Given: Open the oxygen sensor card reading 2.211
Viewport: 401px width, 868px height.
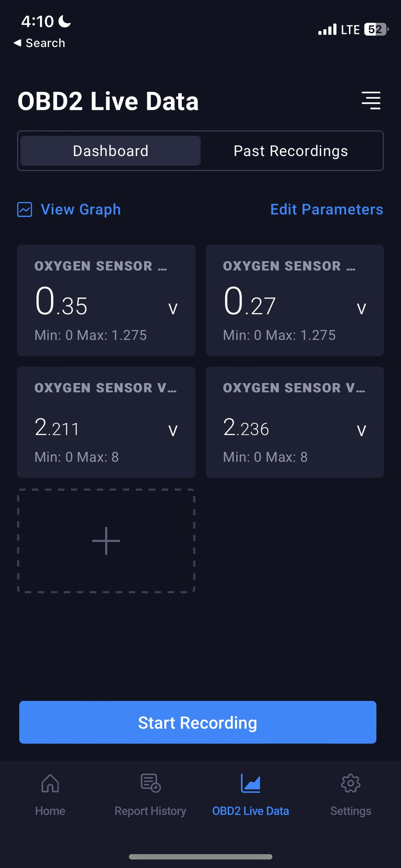Looking at the screenshot, I should coord(106,422).
